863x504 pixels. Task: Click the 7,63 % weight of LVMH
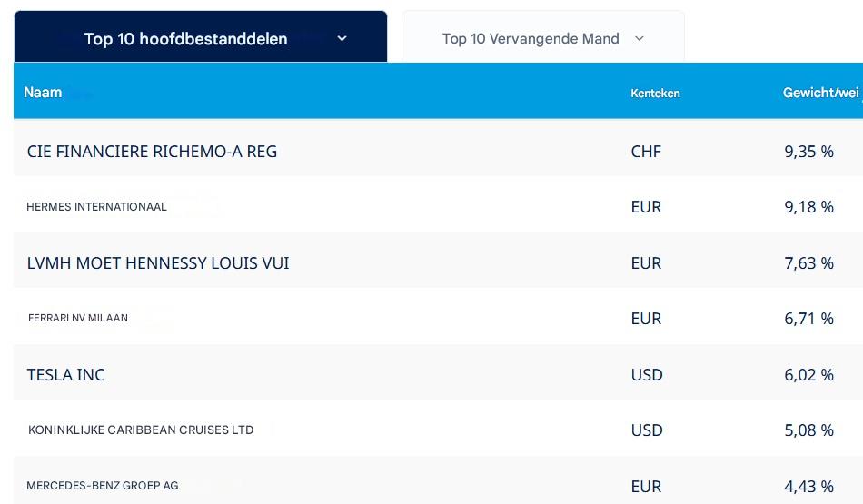pyautogui.click(x=808, y=263)
